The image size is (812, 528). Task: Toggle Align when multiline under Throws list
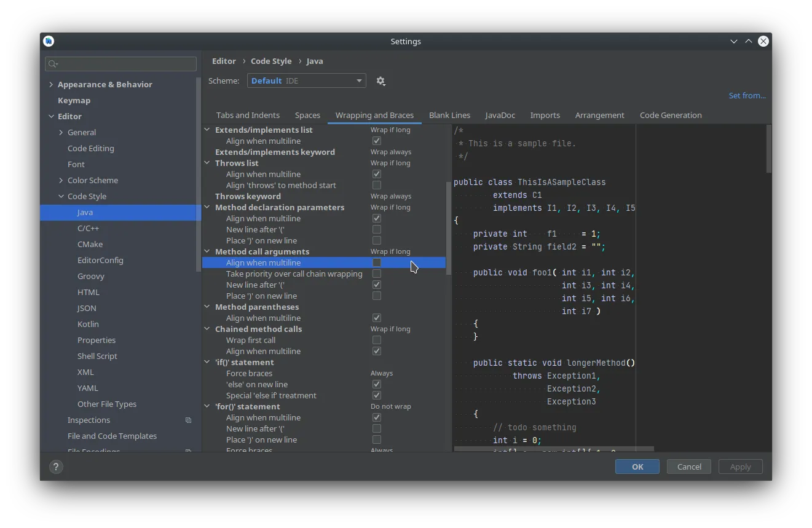click(x=377, y=174)
